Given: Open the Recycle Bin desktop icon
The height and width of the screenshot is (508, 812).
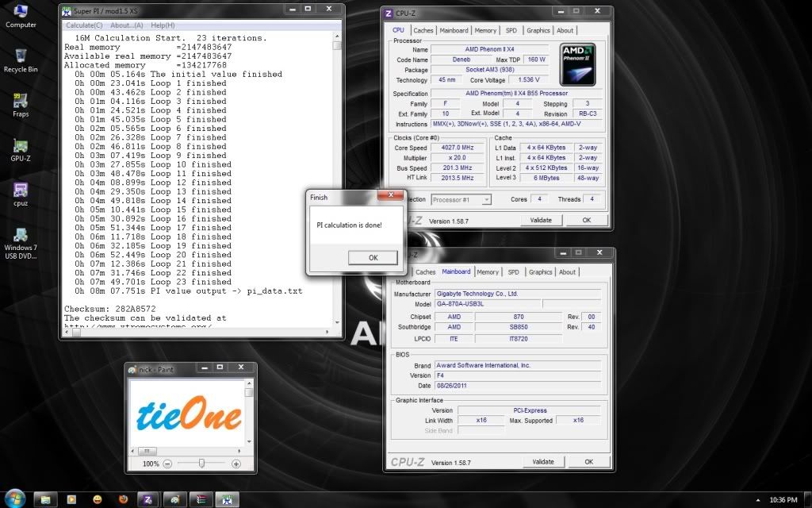Looking at the screenshot, I should [x=21, y=60].
